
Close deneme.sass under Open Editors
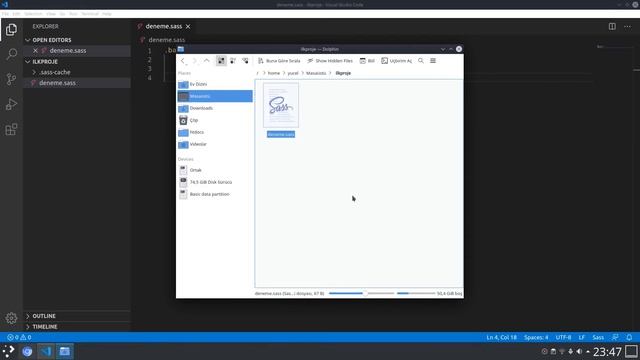[x=36, y=51]
